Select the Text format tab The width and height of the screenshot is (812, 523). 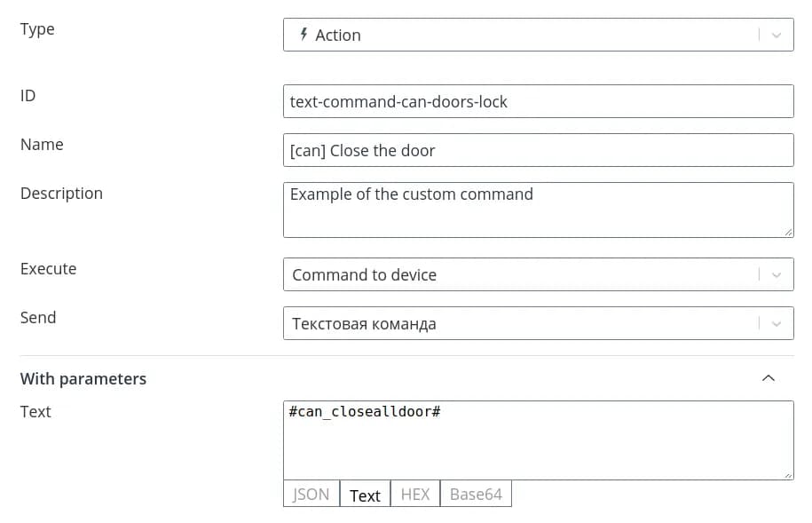(x=365, y=495)
